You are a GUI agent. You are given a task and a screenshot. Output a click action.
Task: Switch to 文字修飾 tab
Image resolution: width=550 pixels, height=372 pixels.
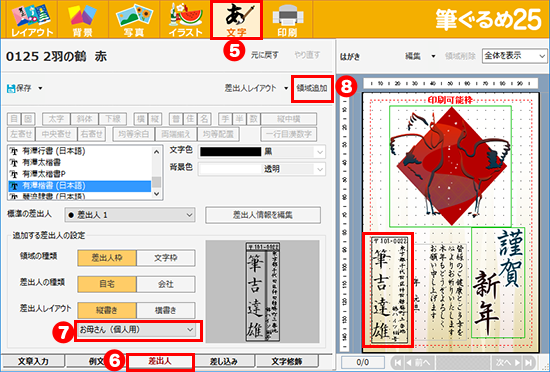pyautogui.click(x=287, y=361)
